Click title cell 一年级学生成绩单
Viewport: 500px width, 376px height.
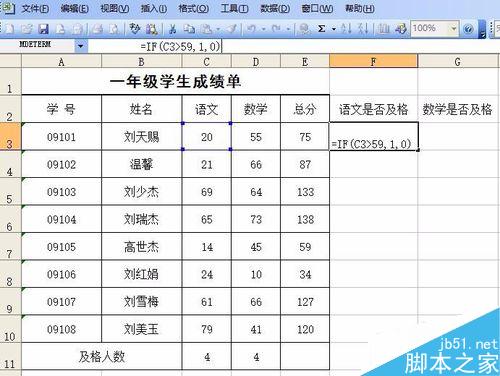tap(175, 82)
